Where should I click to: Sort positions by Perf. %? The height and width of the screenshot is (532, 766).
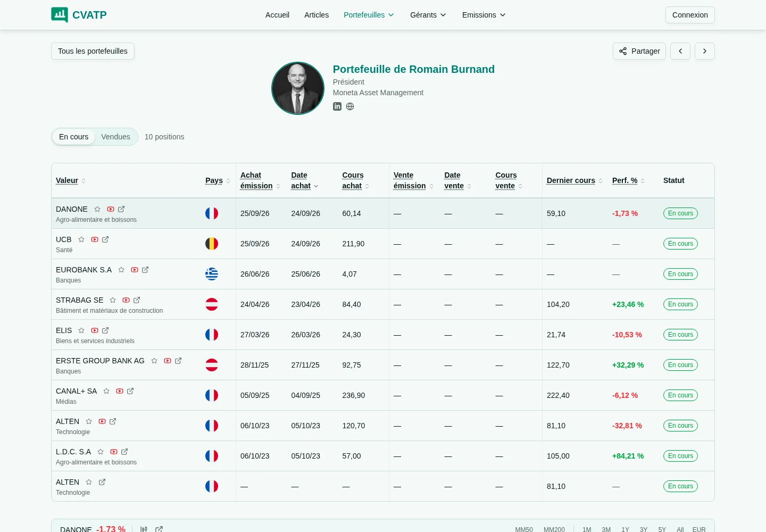(x=628, y=180)
